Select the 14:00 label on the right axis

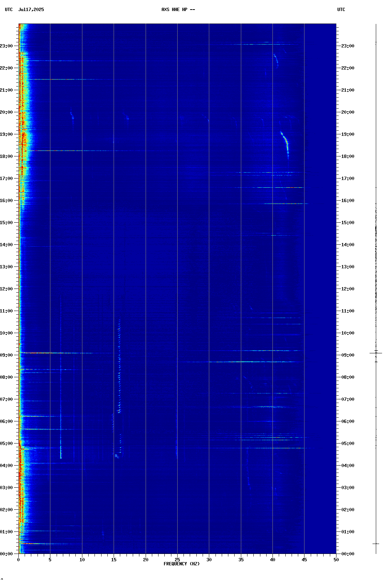[x=348, y=245]
